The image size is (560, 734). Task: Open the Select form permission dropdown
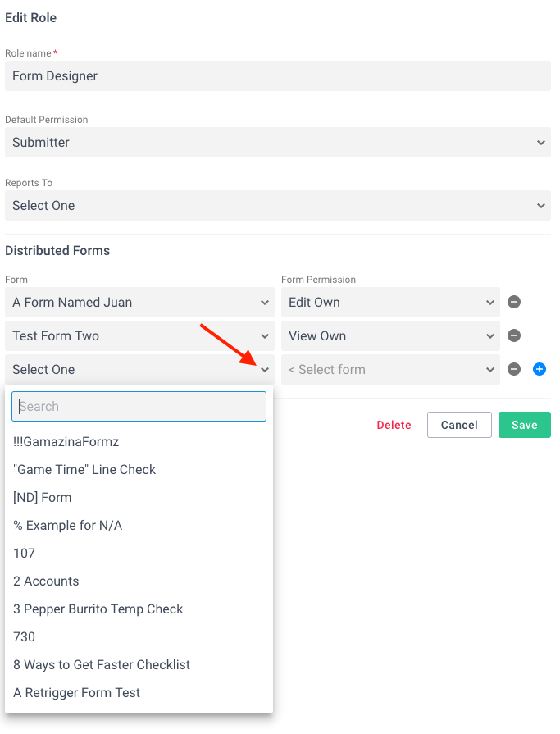pyautogui.click(x=390, y=370)
